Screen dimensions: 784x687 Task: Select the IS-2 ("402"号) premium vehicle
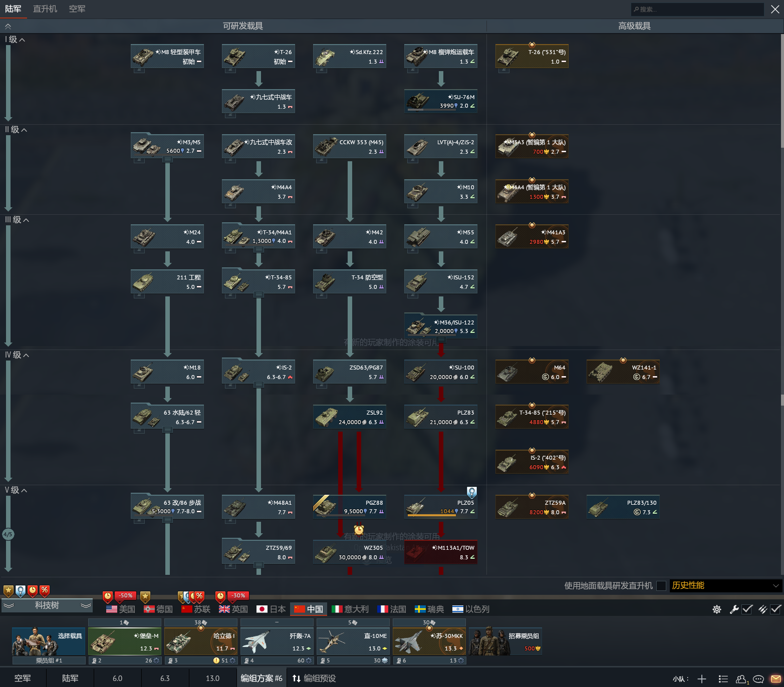(x=532, y=462)
